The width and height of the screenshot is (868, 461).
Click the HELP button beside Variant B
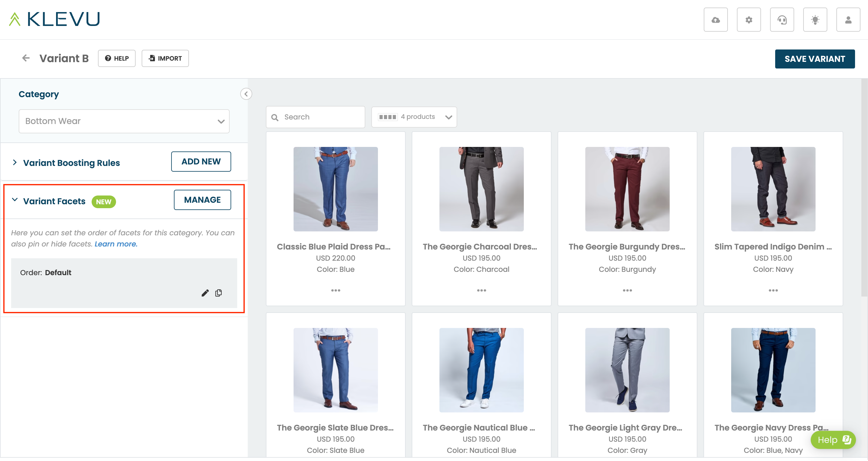click(x=117, y=58)
